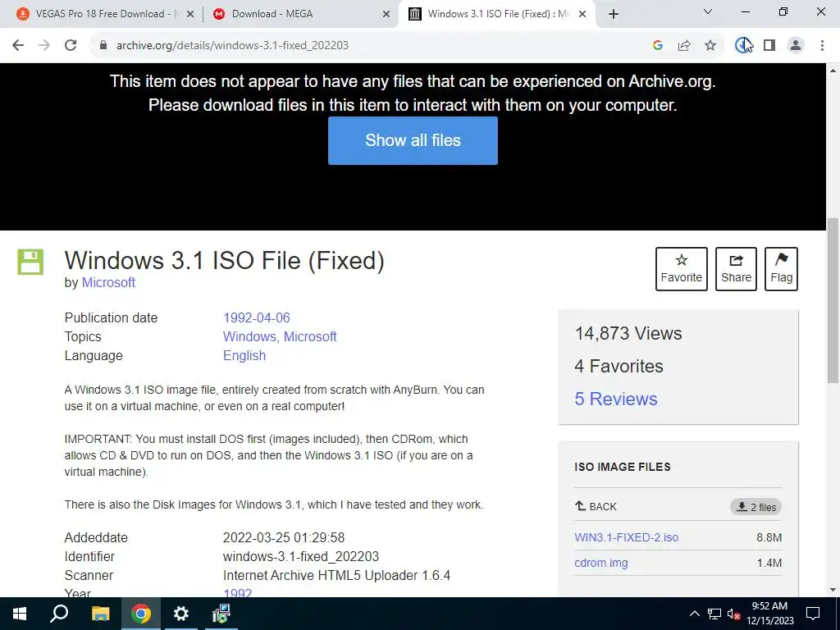Download cdrom.img file

[x=601, y=563]
